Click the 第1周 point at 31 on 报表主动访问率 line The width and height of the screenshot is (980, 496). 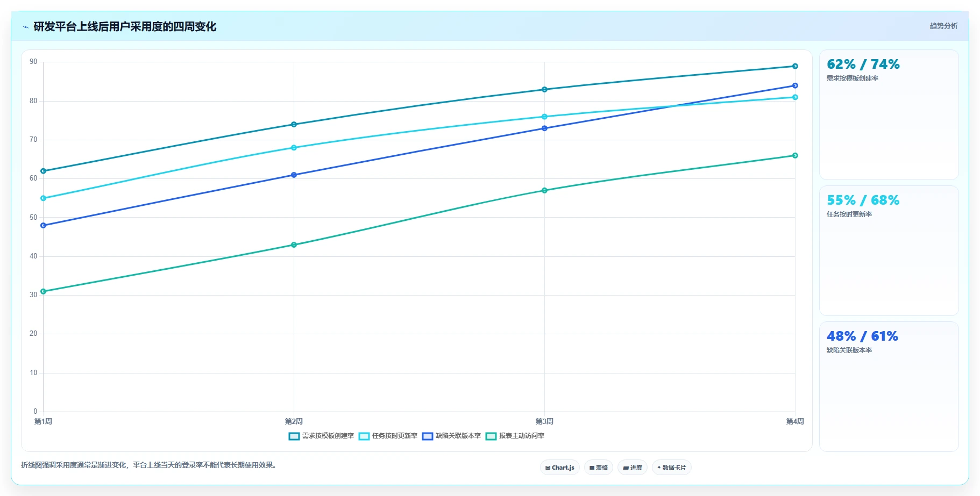(x=43, y=291)
